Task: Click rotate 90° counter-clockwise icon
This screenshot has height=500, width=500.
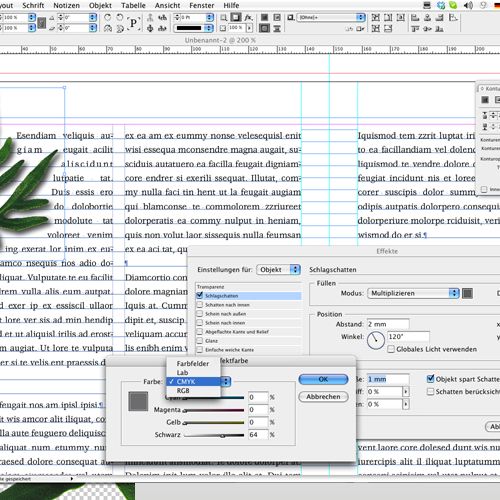Action: (x=120, y=17)
